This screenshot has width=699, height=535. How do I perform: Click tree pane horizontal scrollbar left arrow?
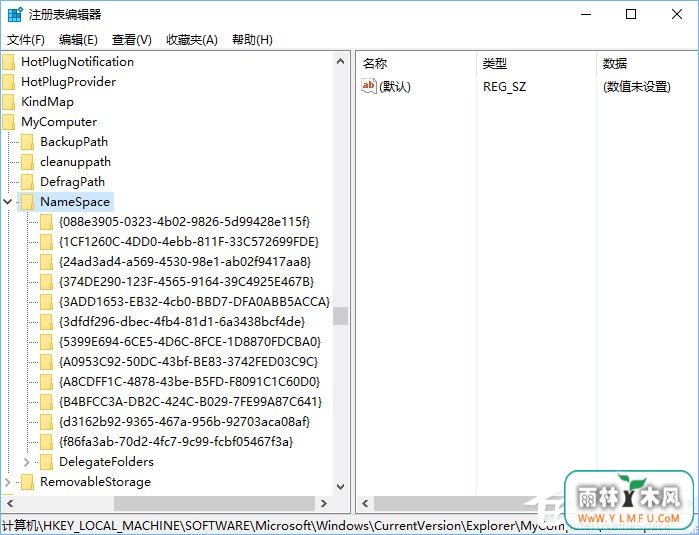coord(10,504)
